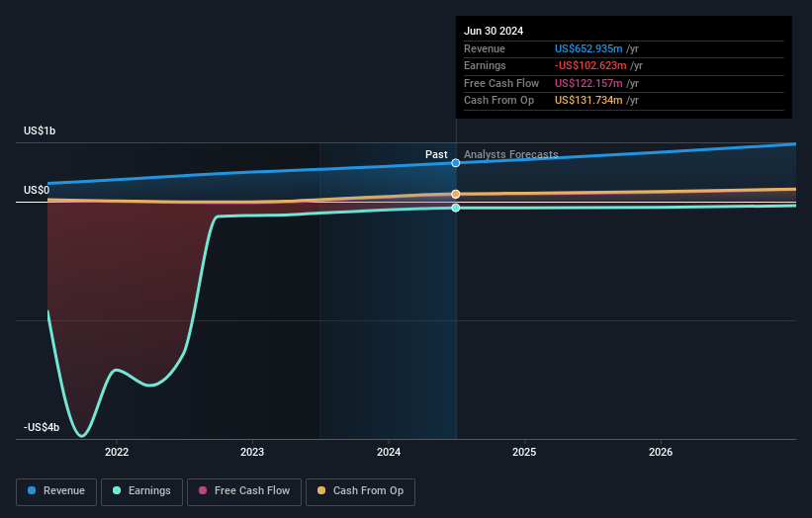
Task: Select the orange Cash From Op data point
Action: pyautogui.click(x=456, y=194)
